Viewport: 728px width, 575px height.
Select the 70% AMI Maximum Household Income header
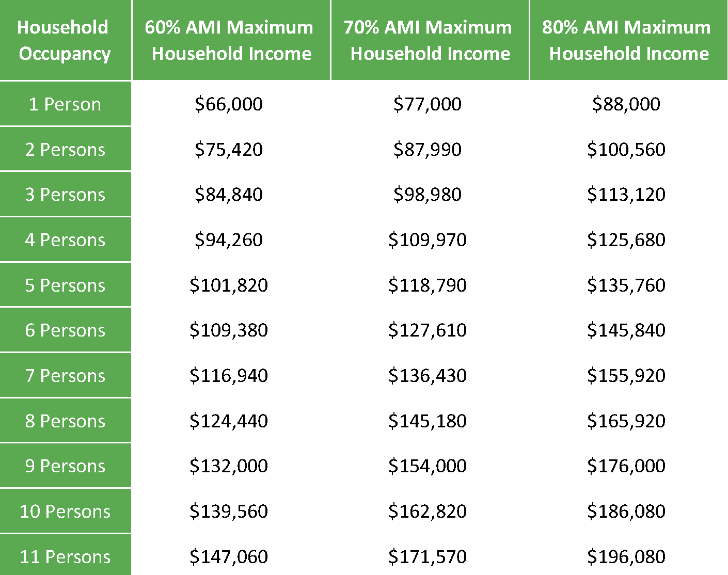coord(430,40)
